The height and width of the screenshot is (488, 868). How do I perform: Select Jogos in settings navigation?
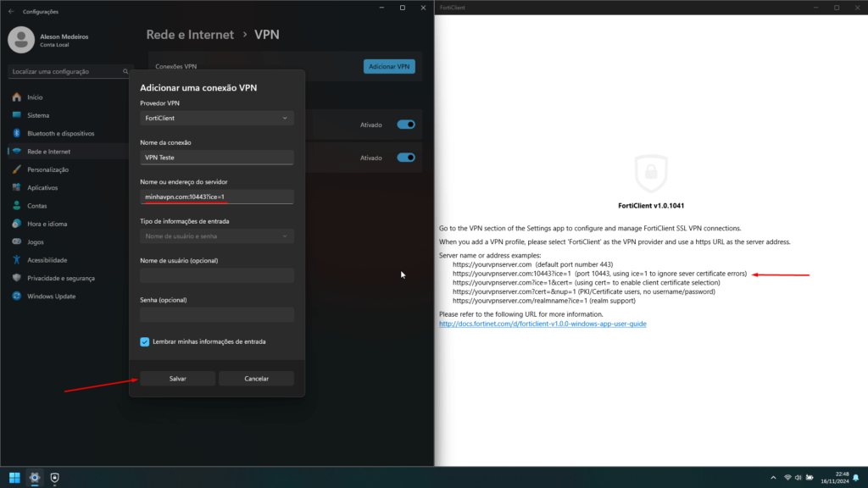(x=36, y=241)
